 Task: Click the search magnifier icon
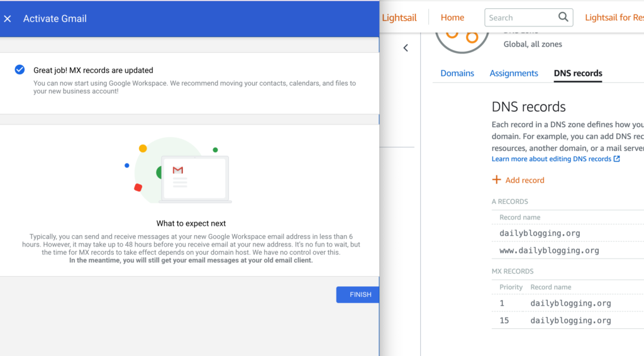(563, 18)
